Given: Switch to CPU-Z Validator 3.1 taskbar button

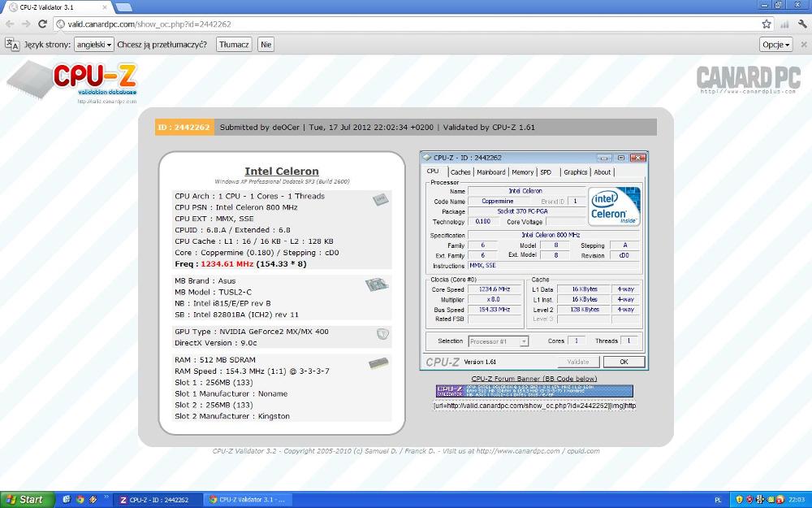Looking at the screenshot, I should coord(248,500).
